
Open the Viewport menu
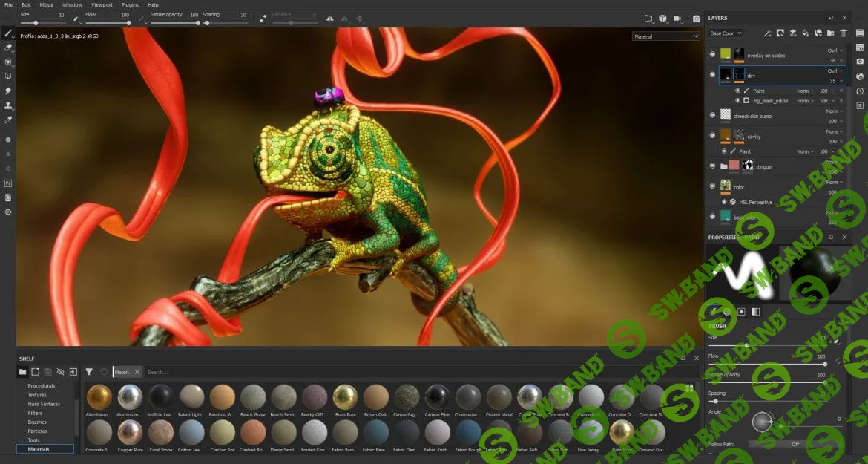[x=102, y=4]
